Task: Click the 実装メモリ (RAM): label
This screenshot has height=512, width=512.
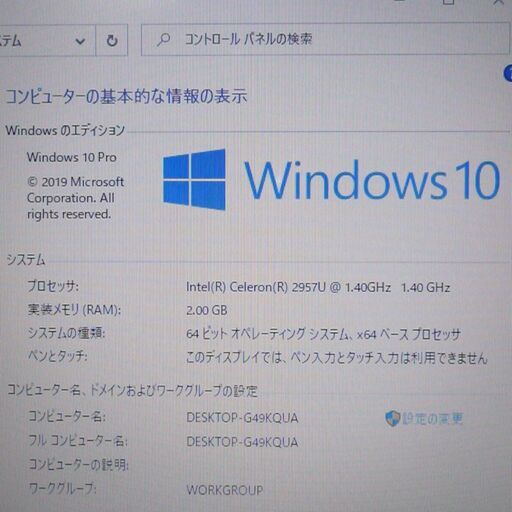Action: point(74,310)
